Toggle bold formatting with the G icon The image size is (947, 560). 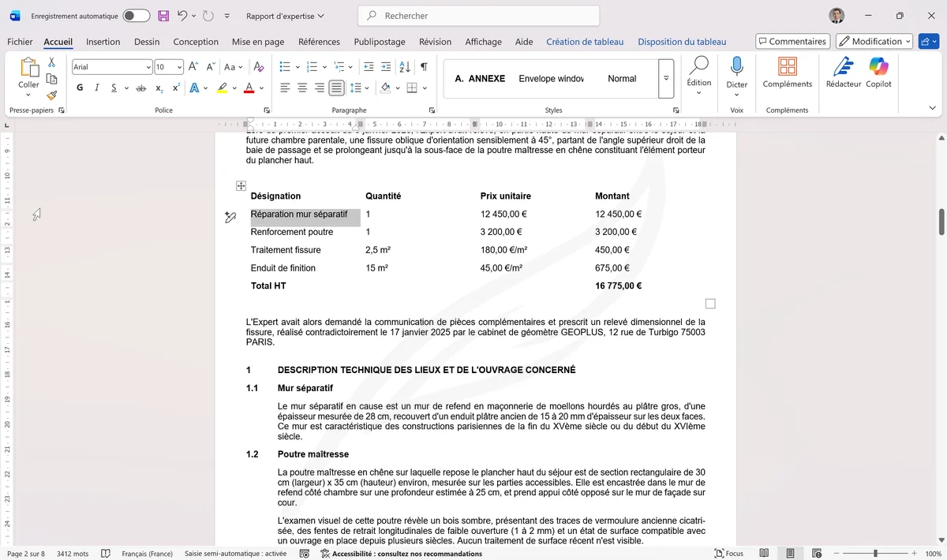coord(80,87)
